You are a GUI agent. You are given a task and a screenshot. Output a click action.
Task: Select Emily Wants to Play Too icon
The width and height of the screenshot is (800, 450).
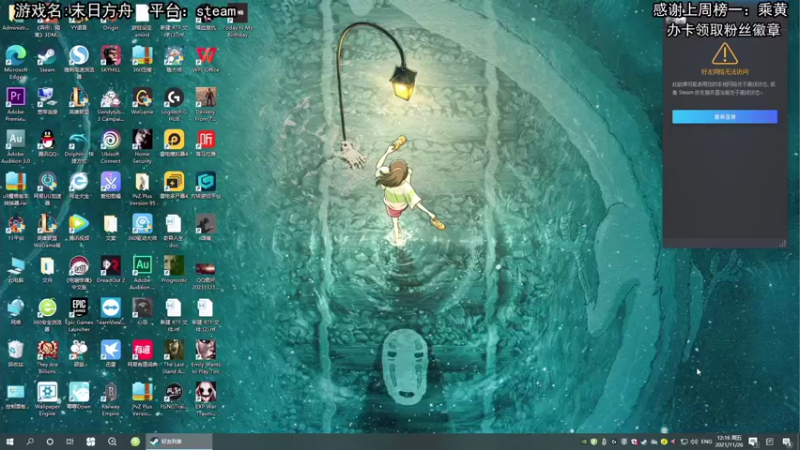click(206, 350)
